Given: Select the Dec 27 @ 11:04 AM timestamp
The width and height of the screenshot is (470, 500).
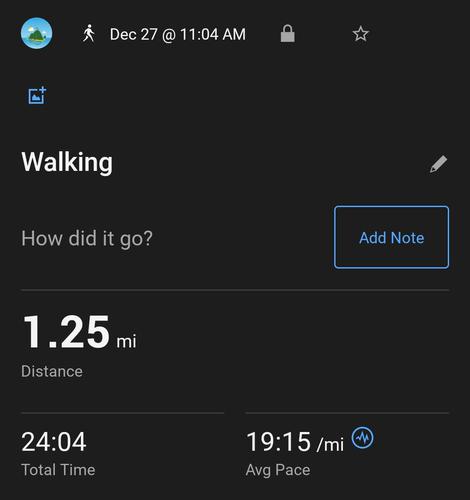Looking at the screenshot, I should [x=178, y=34].
